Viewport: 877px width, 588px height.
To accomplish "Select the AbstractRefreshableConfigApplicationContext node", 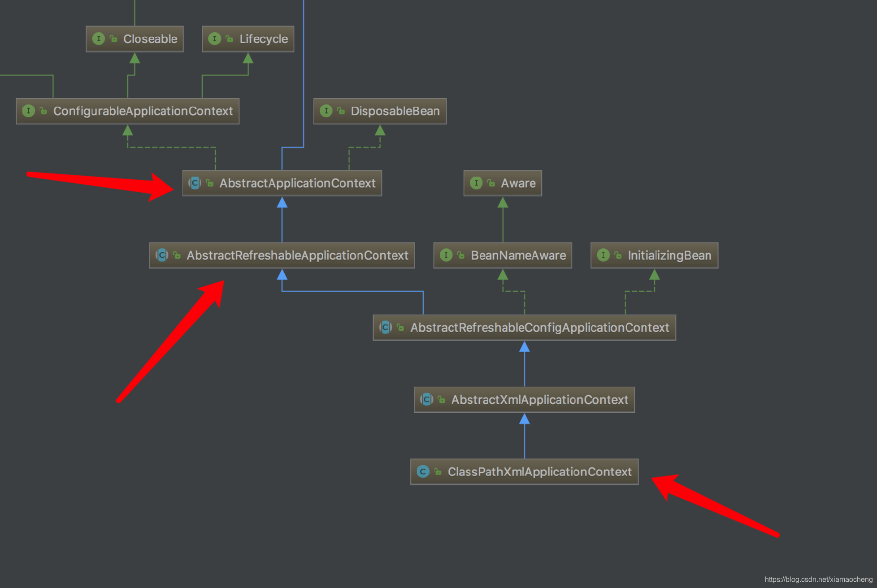I will [539, 328].
